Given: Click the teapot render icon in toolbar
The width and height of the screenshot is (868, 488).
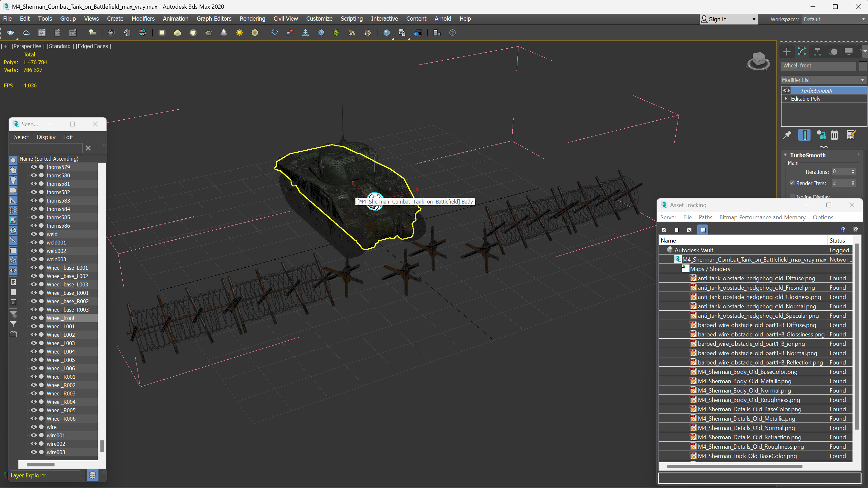Looking at the screenshot, I should 11,33.
